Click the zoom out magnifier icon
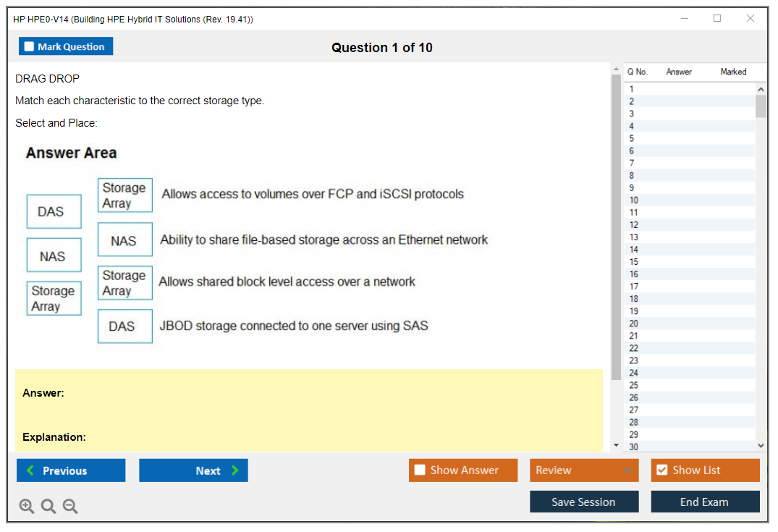 click(70, 507)
